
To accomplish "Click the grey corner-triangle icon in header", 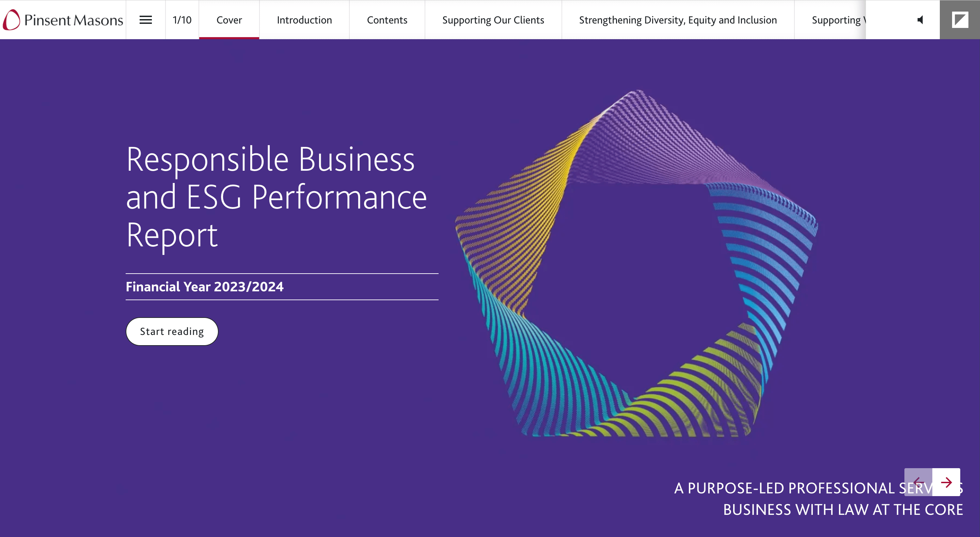I will click(x=960, y=20).
